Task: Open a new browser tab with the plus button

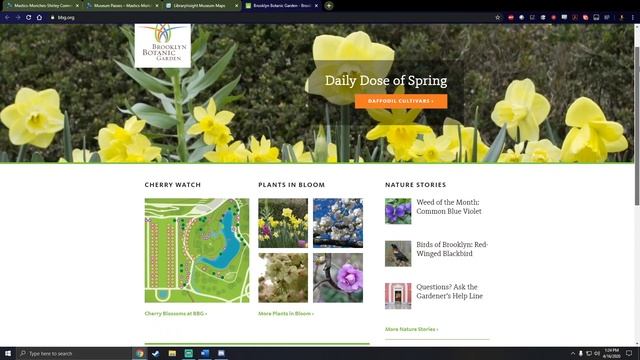Action: [x=329, y=6]
